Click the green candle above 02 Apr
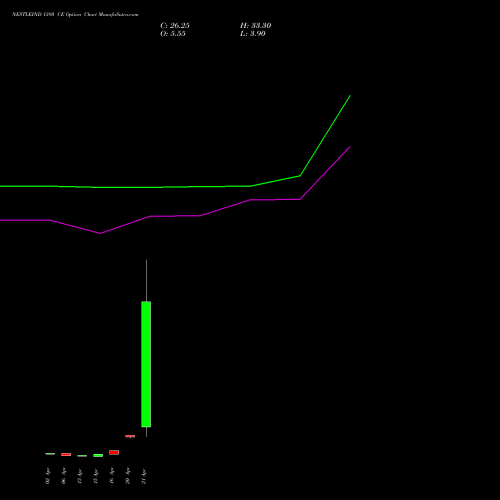Image resolution: width=500 pixels, height=500 pixels. pyautogui.click(x=50, y=454)
